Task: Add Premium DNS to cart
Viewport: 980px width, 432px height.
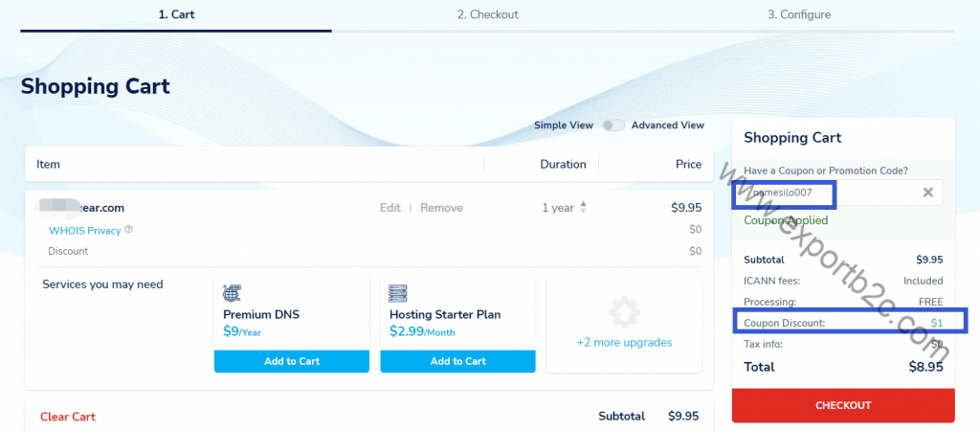Action: pyautogui.click(x=291, y=361)
